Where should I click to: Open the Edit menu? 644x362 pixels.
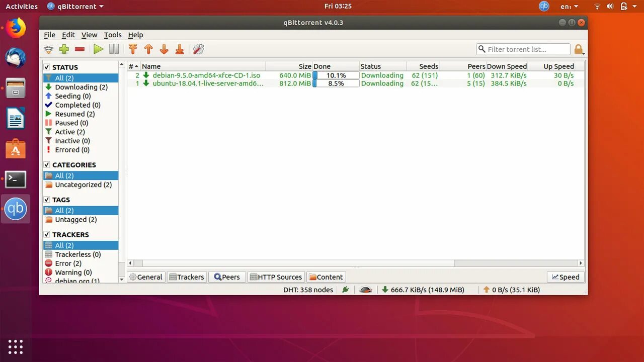tap(68, 35)
